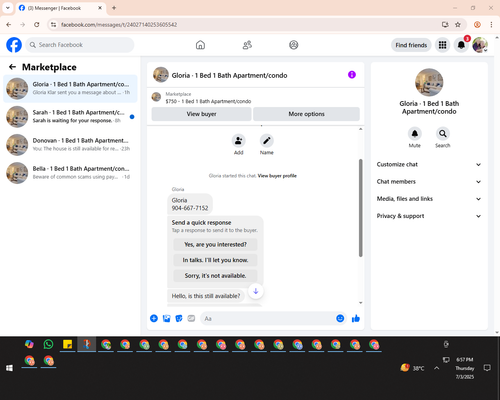This screenshot has width=500, height=400.
Task: Search in conversation using magnifier icon
Action: click(x=443, y=134)
